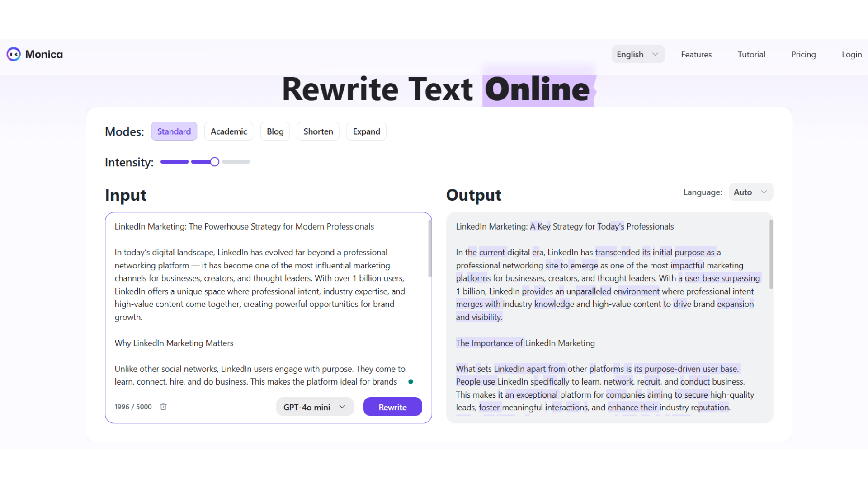The width and height of the screenshot is (868, 488).
Task: Click the green status dot in input
Action: [410, 382]
